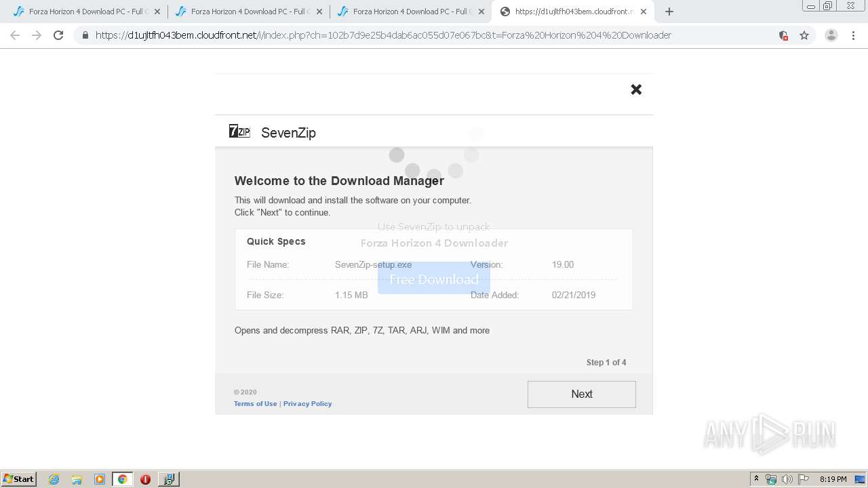The height and width of the screenshot is (488, 868).
Task: Open the Chrome profile avatar menu
Action: click(x=831, y=35)
